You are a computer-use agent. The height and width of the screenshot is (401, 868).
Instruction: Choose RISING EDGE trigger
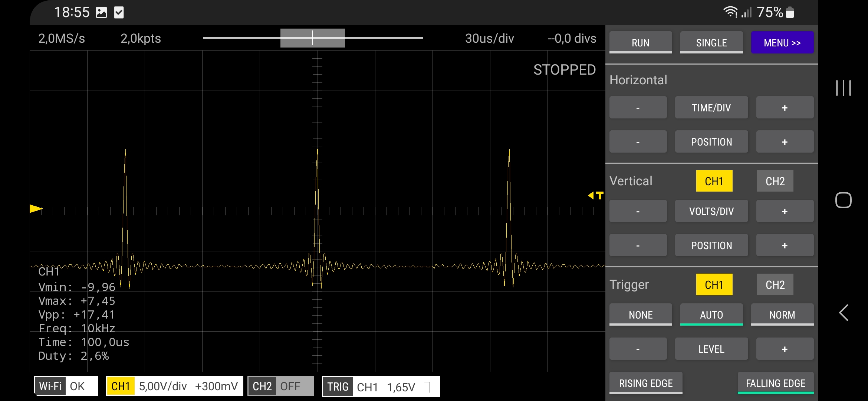pos(646,383)
